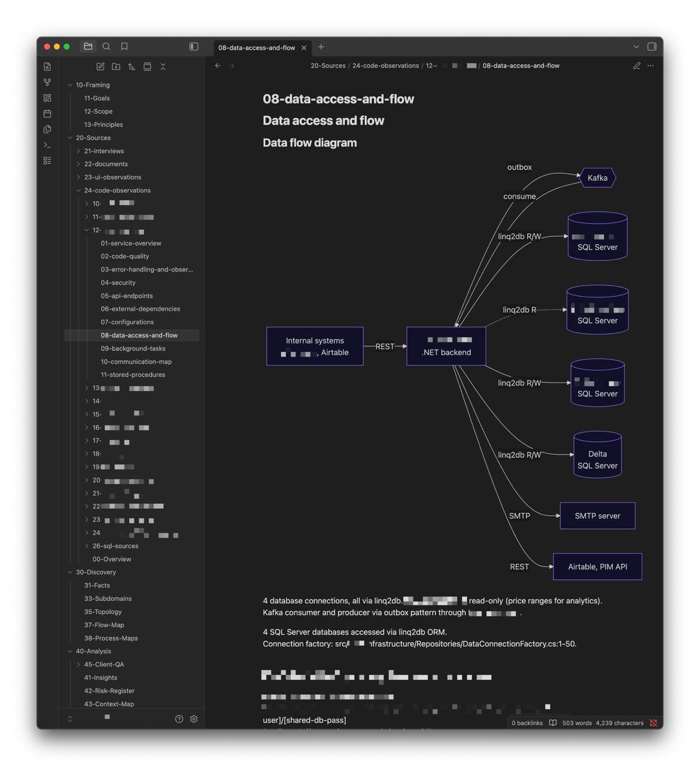Open the search panel icon
Screen dimensions: 700x766
pyautogui.click(x=106, y=47)
